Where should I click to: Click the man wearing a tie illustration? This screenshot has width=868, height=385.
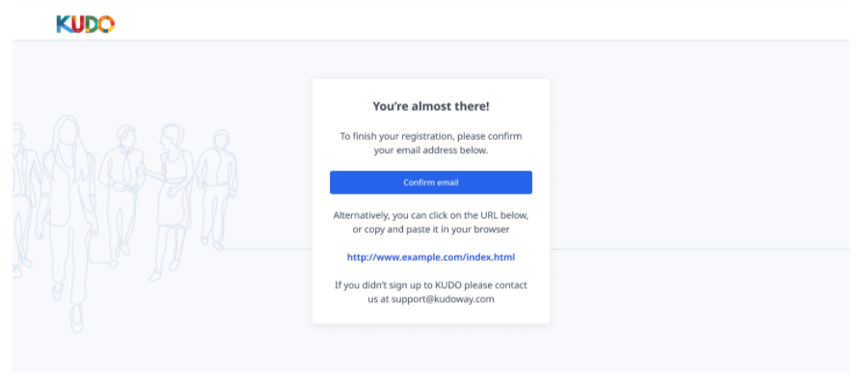(x=122, y=194)
